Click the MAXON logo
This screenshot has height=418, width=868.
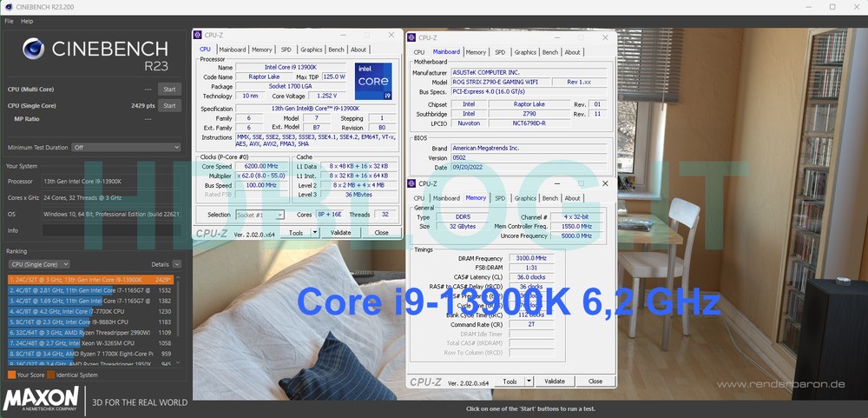point(41,400)
